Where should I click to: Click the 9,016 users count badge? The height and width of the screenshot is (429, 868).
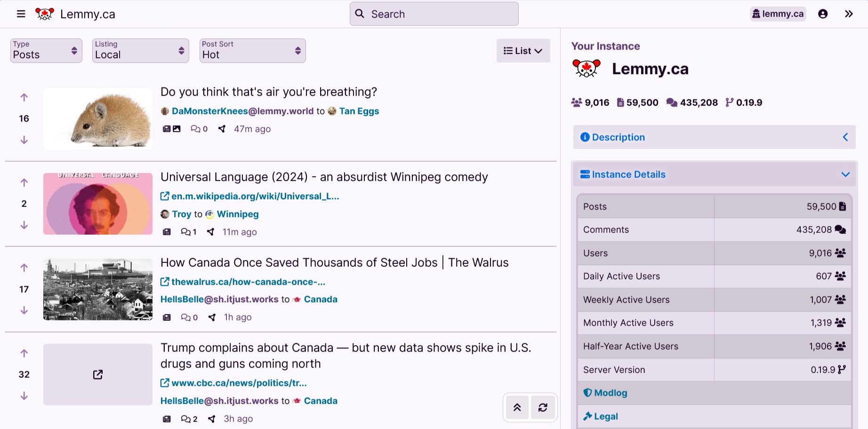coord(590,103)
